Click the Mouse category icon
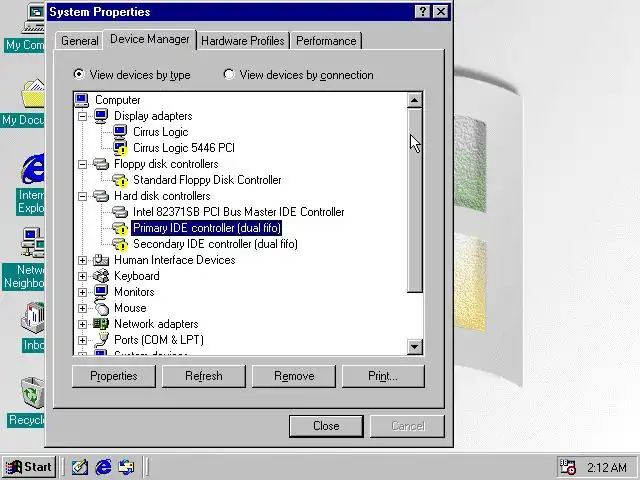The width and height of the screenshot is (640, 480). [101, 308]
